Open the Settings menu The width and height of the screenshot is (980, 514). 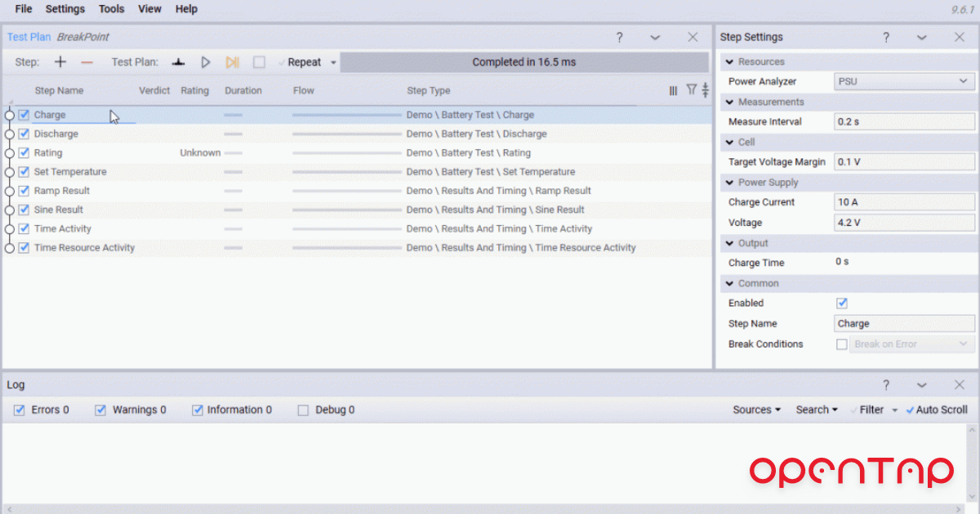click(65, 9)
